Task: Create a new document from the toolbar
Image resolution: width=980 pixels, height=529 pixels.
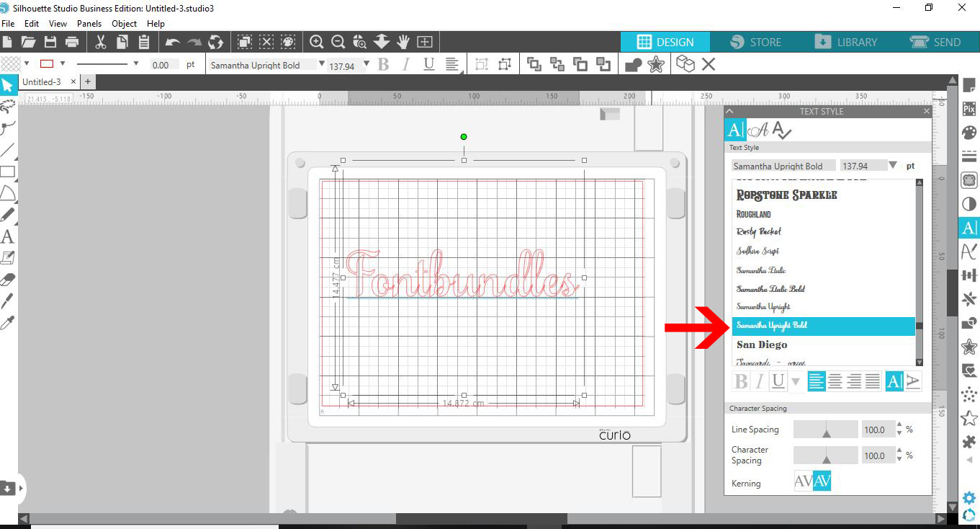Action: pyautogui.click(x=7, y=42)
